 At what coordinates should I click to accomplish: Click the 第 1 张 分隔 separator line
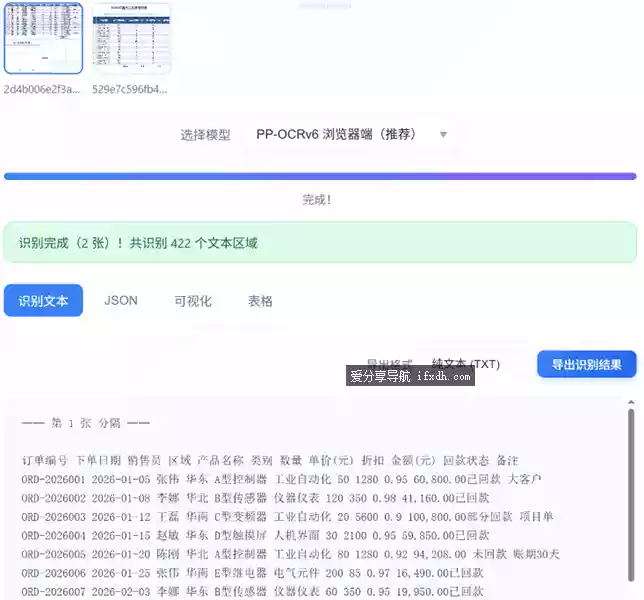[x=85, y=423]
